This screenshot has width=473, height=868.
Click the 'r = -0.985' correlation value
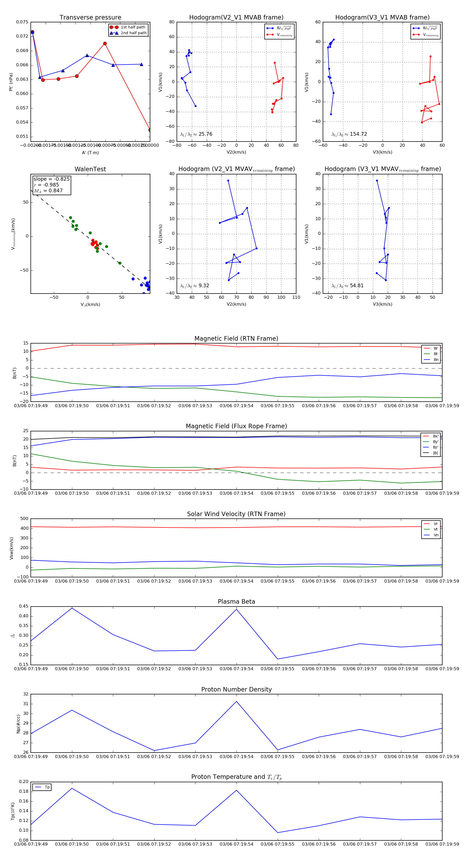(47, 185)
